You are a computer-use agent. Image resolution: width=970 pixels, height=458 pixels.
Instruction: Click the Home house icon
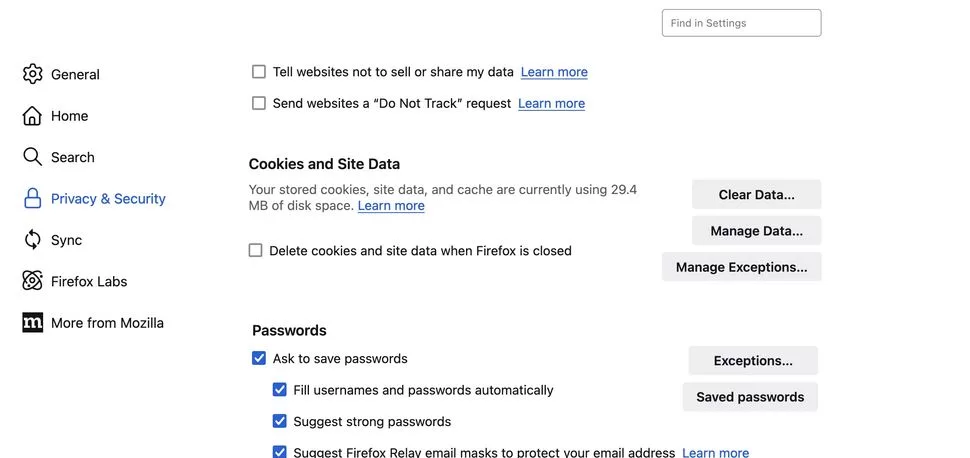(x=32, y=116)
